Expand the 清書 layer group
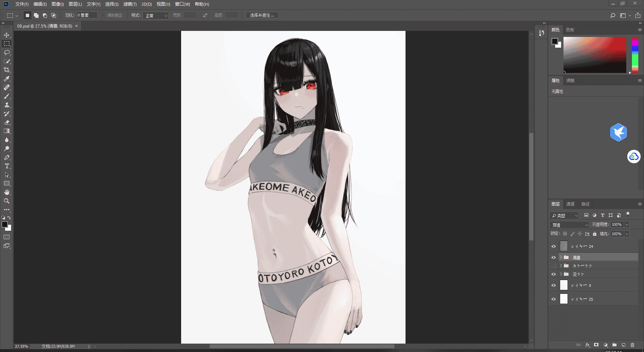 tap(560, 257)
